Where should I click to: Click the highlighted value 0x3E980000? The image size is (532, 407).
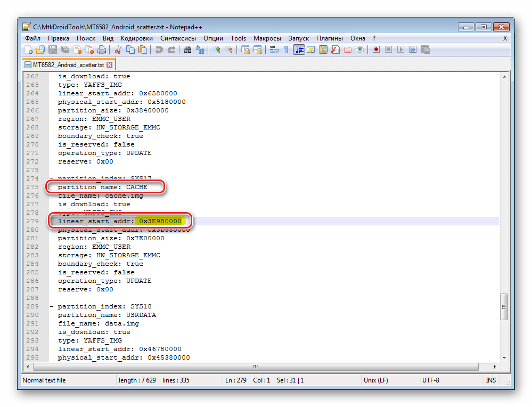pos(160,221)
